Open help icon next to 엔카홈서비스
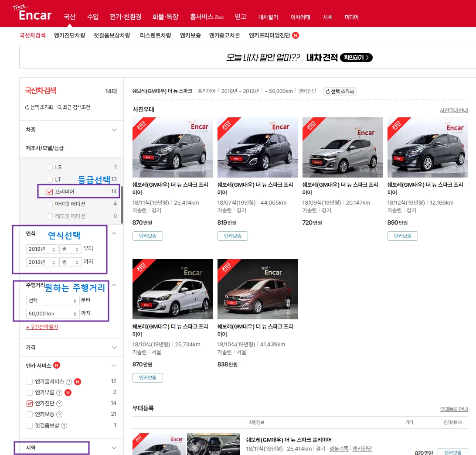The image size is (476, 455). point(69,382)
